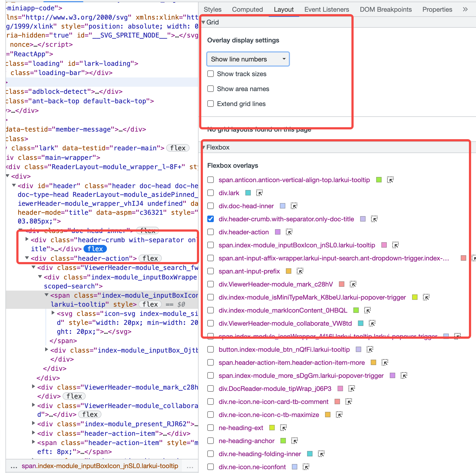
Task: Check div.lark flexbox overlay checkbox
Action: pos(211,193)
